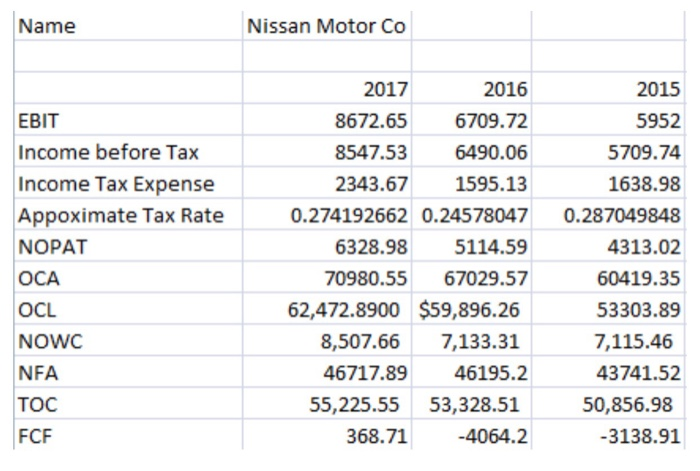Screen dimensions: 700x471
Task: Select the FCF row label
Action: coord(128,435)
